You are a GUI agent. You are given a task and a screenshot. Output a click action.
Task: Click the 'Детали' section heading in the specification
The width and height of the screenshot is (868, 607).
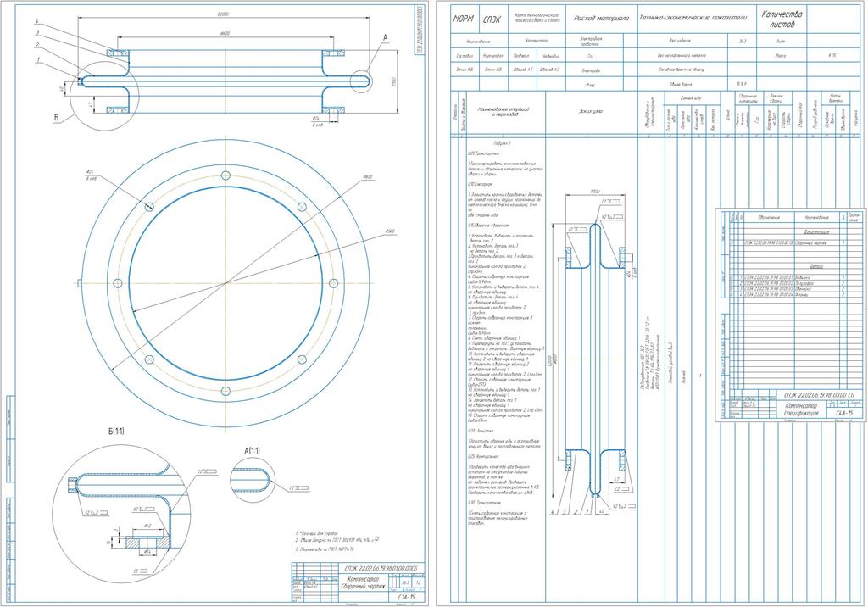click(816, 266)
